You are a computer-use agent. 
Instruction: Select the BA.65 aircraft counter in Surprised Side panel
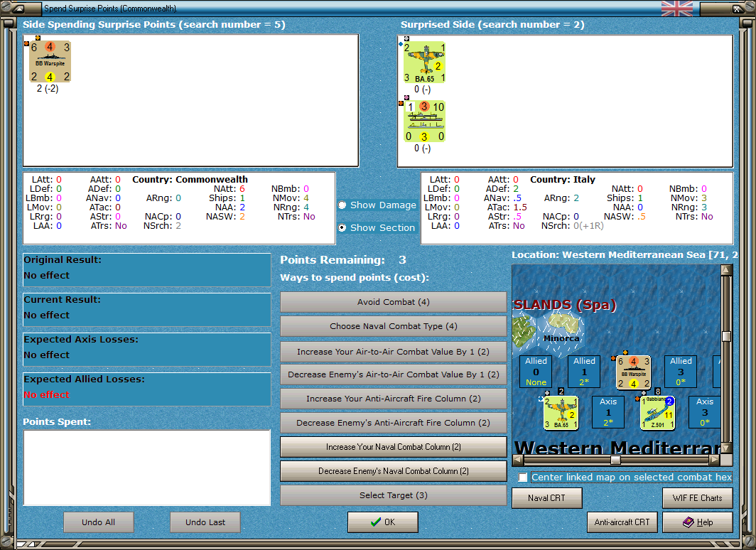click(x=424, y=63)
